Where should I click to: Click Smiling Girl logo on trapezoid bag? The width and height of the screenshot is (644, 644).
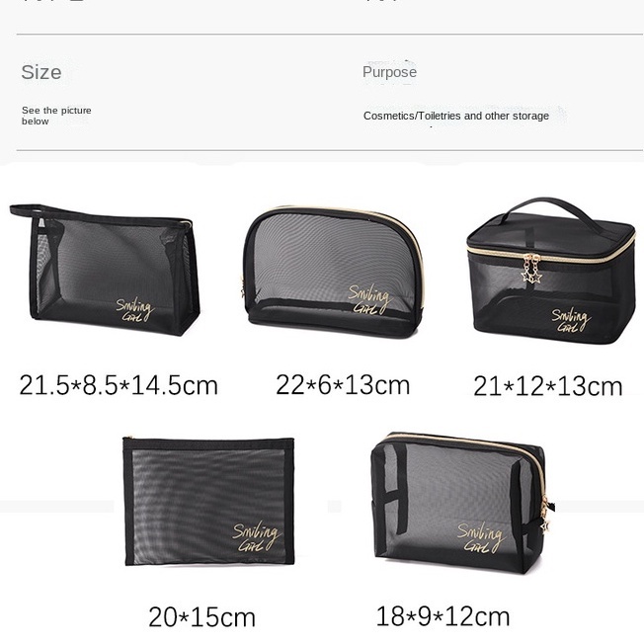(134, 310)
